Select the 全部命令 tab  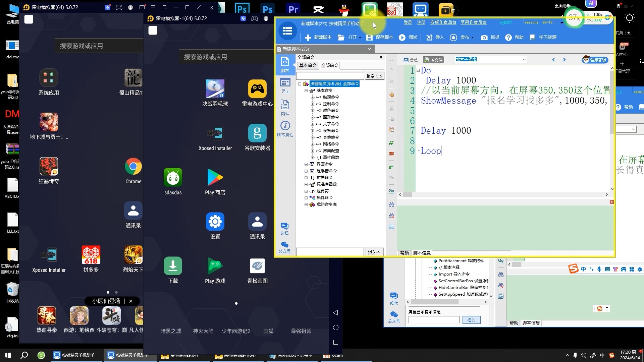[329, 65]
